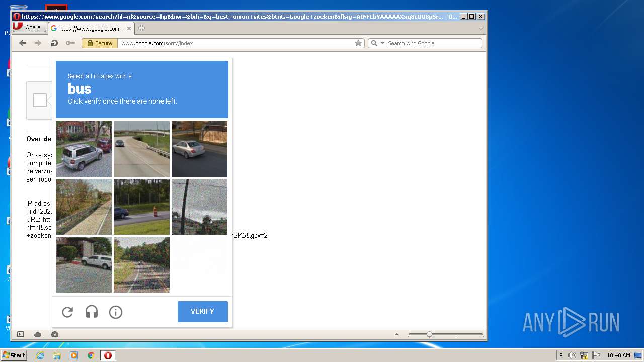Open the search engine dropdown arrow
Screen dimensions: 644x362
[x=382, y=43]
